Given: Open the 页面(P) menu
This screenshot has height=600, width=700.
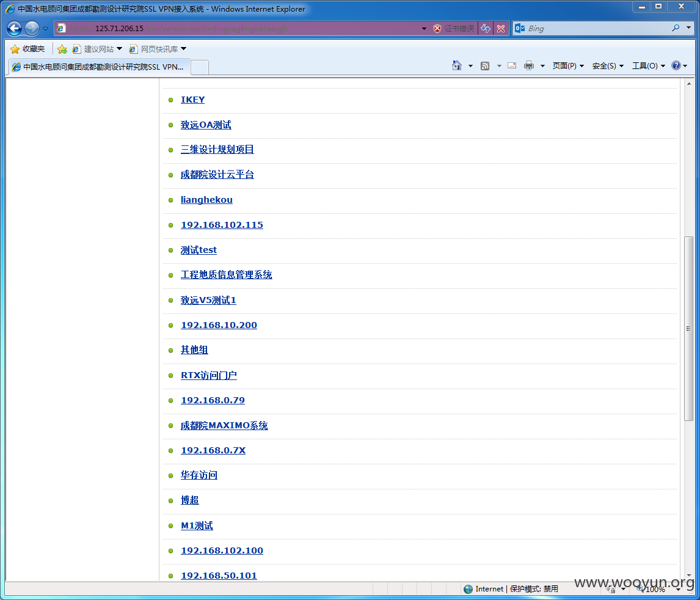Looking at the screenshot, I should (x=568, y=66).
